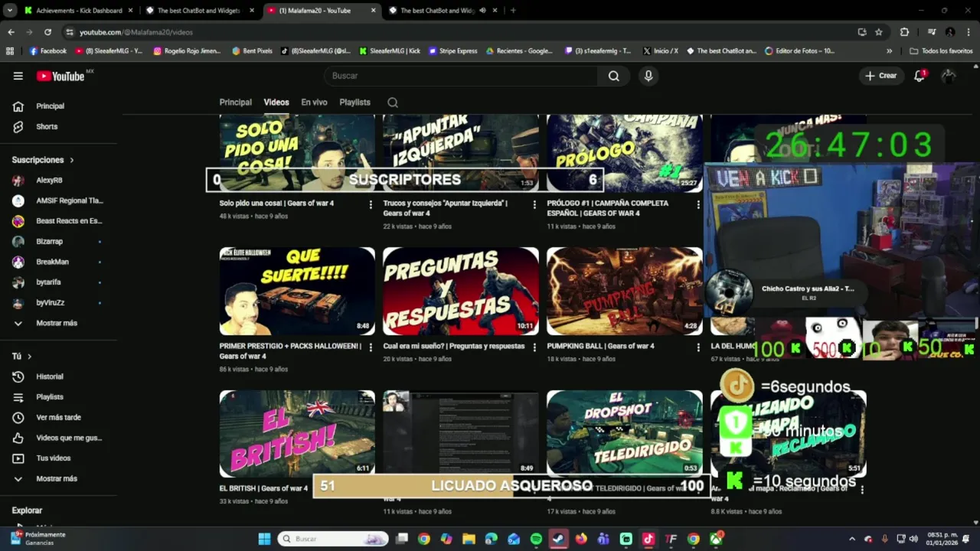This screenshot has width=980, height=551.
Task: Open the PREGUNTAS Y RESPUESTAS video thumbnail
Action: (x=461, y=291)
